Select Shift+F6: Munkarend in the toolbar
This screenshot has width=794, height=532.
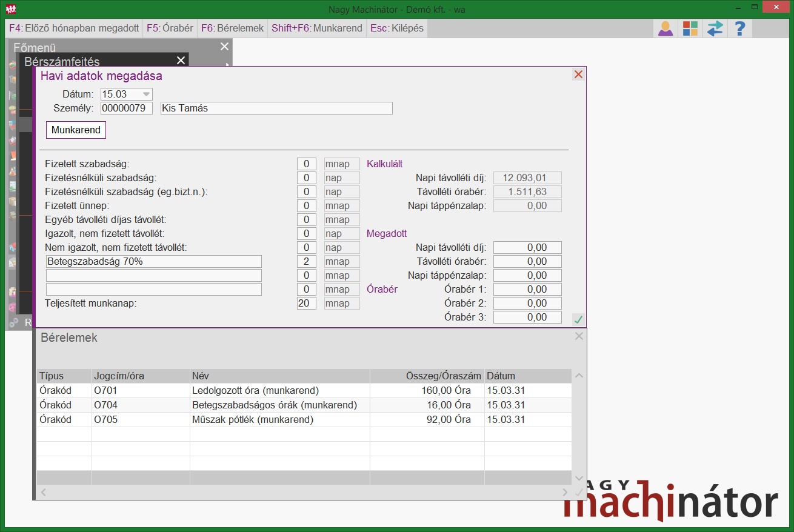pyautogui.click(x=317, y=28)
